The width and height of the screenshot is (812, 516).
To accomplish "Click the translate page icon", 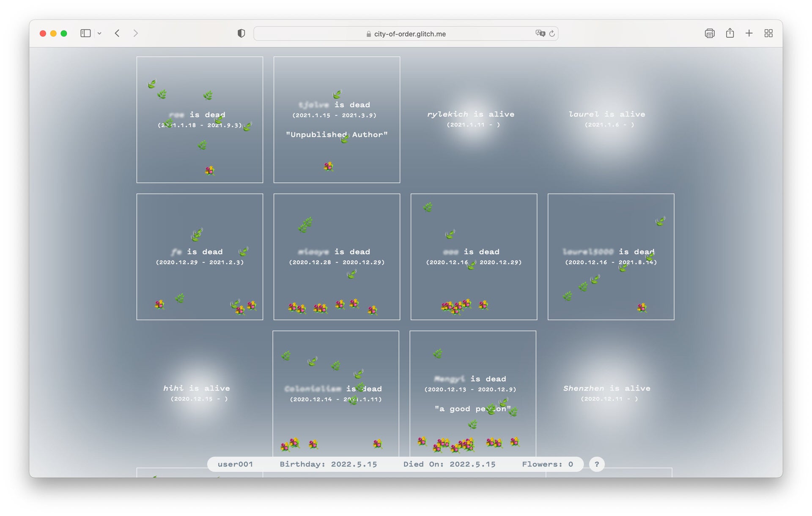I will tap(540, 33).
